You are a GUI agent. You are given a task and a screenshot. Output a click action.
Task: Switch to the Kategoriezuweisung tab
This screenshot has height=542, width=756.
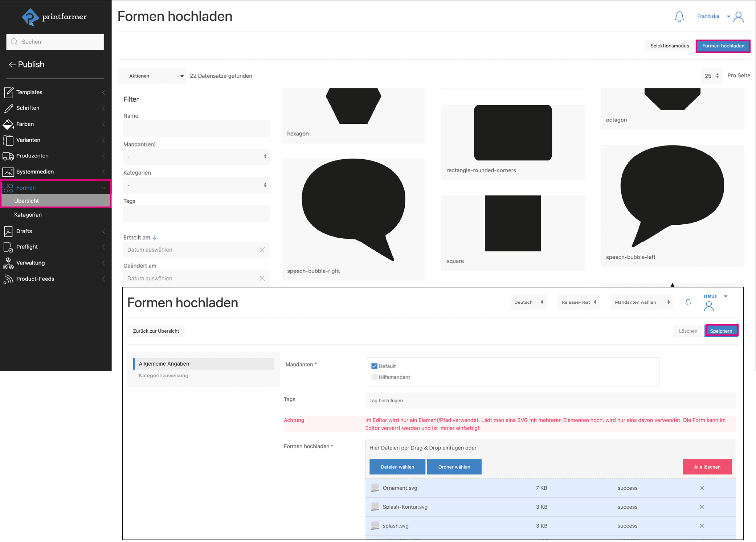(x=163, y=375)
